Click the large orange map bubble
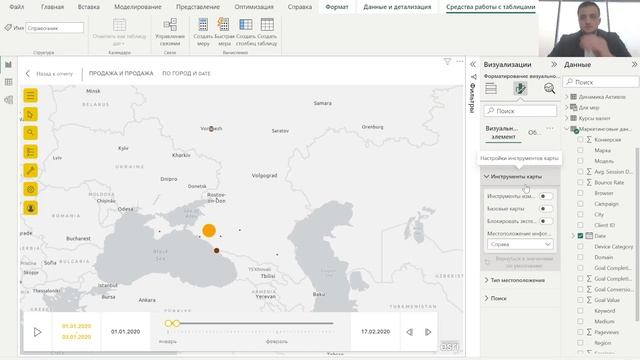 tap(209, 230)
